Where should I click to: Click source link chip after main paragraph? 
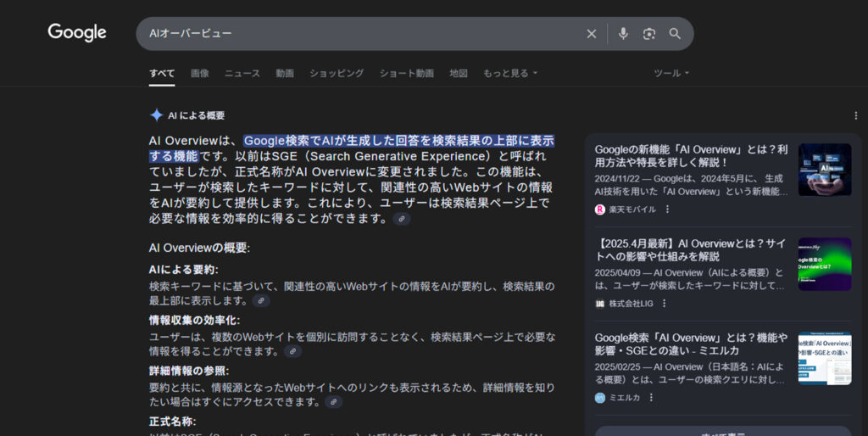pyautogui.click(x=401, y=219)
